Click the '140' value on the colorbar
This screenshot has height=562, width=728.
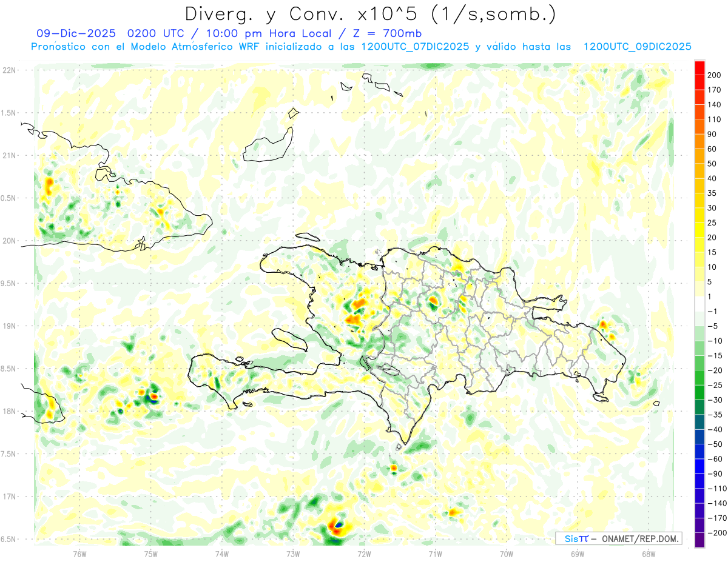click(713, 105)
